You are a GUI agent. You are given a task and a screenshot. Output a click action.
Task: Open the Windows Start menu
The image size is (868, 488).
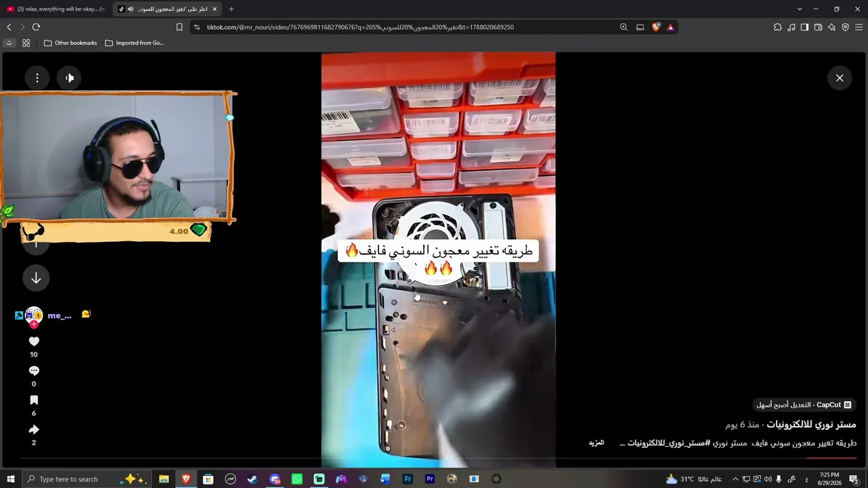(x=11, y=479)
